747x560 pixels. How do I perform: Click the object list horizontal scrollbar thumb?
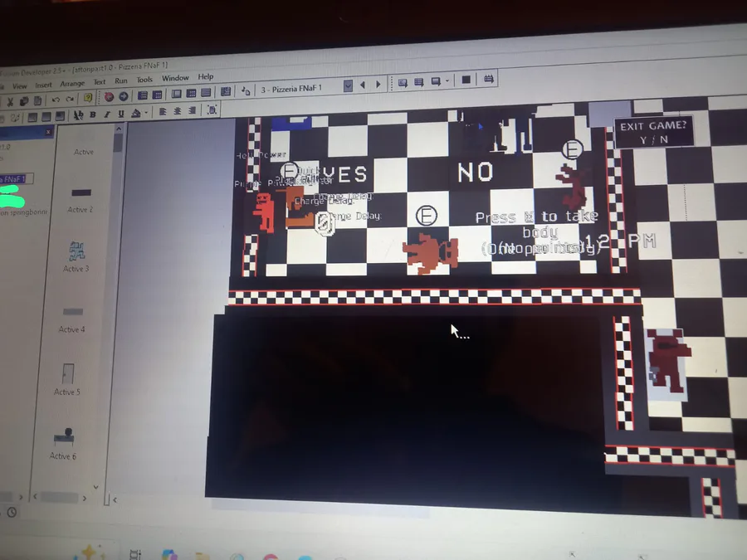(x=60, y=498)
